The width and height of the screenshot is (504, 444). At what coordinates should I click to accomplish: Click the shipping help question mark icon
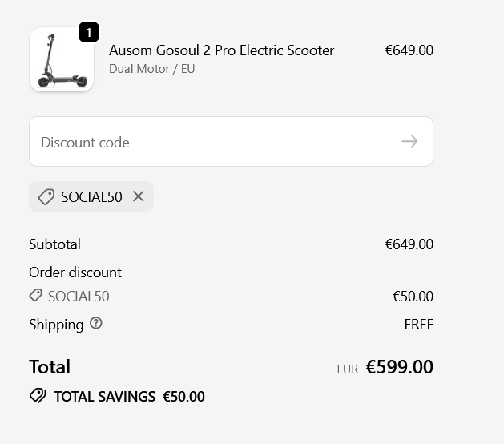tap(96, 324)
